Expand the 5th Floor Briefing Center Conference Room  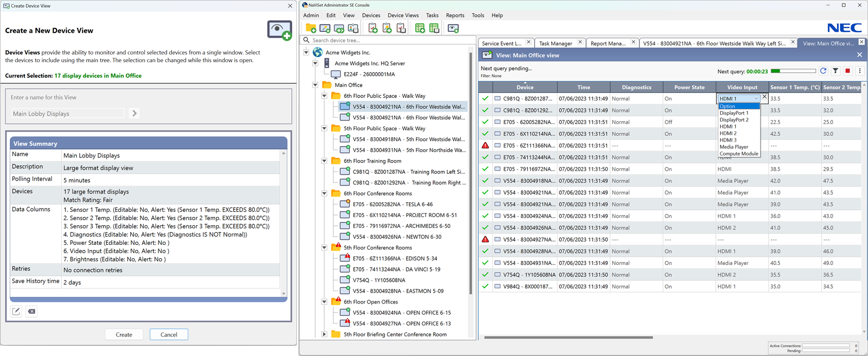[x=325, y=334]
